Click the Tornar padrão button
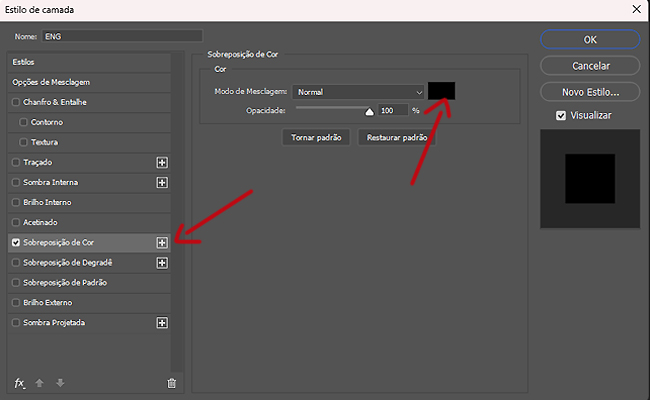Viewport: 650px width, 400px height. [316, 137]
